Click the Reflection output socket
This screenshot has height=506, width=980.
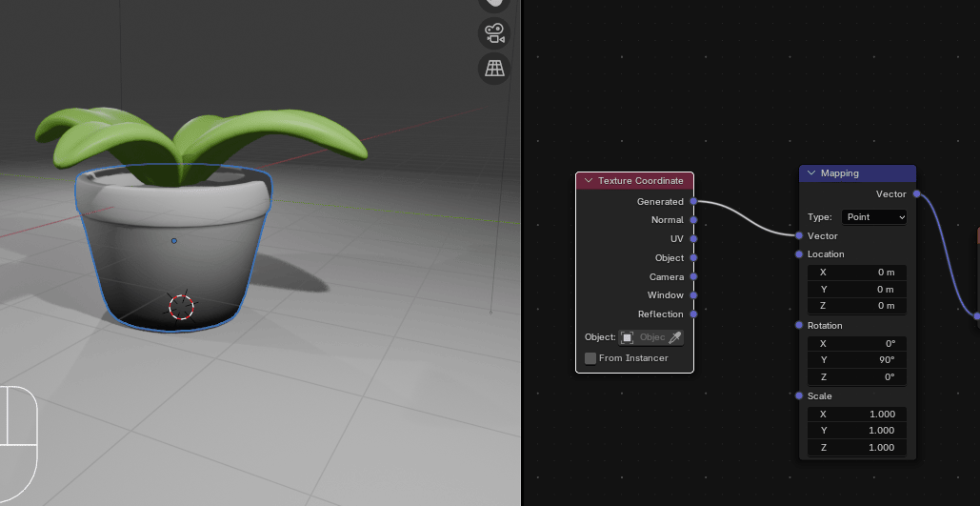[693, 314]
